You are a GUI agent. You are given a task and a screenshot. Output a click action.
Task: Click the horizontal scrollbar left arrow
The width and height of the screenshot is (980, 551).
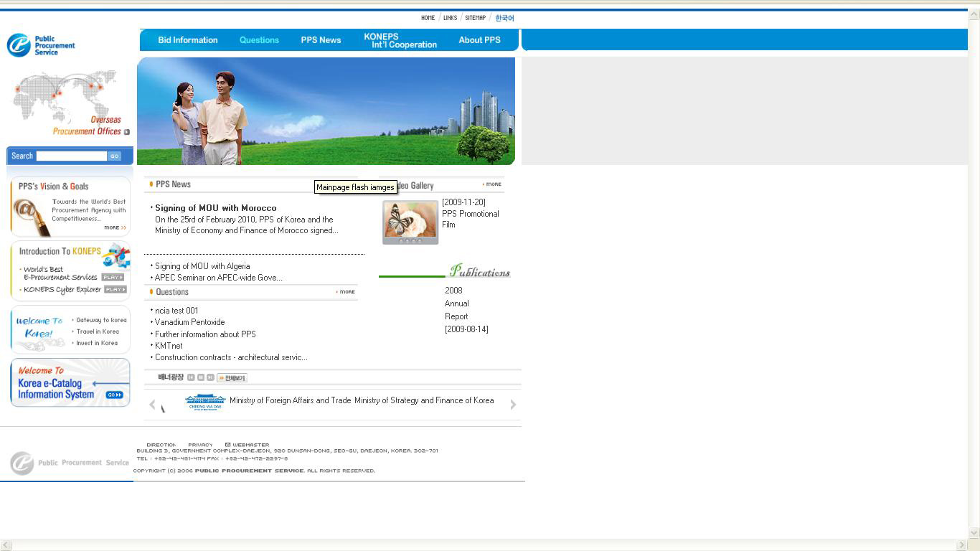pyautogui.click(x=6, y=545)
